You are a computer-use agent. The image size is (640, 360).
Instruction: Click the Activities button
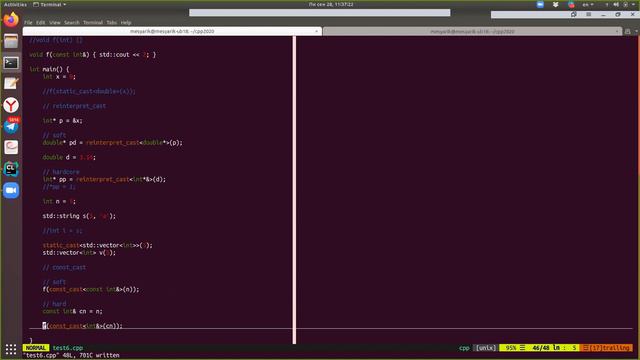15,4
